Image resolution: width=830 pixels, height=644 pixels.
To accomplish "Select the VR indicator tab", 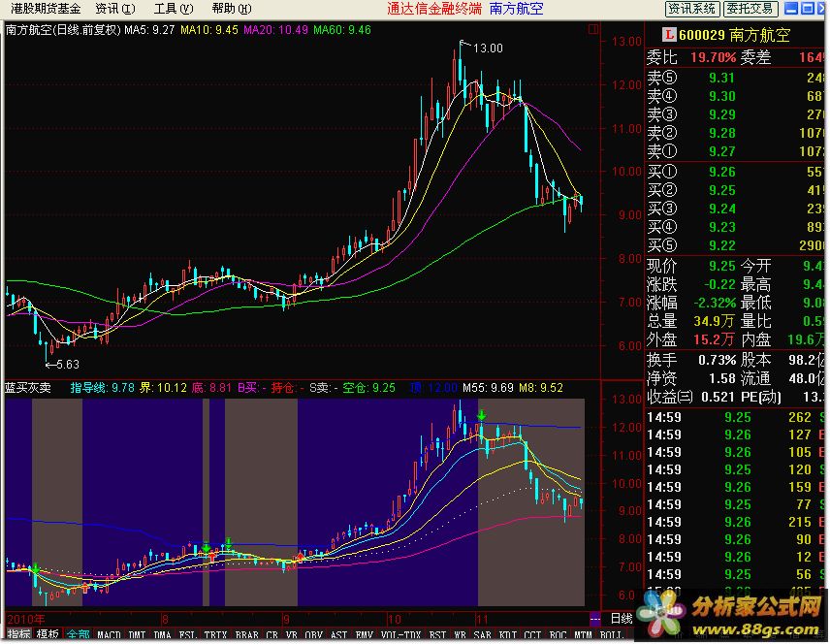I will [x=291, y=634].
